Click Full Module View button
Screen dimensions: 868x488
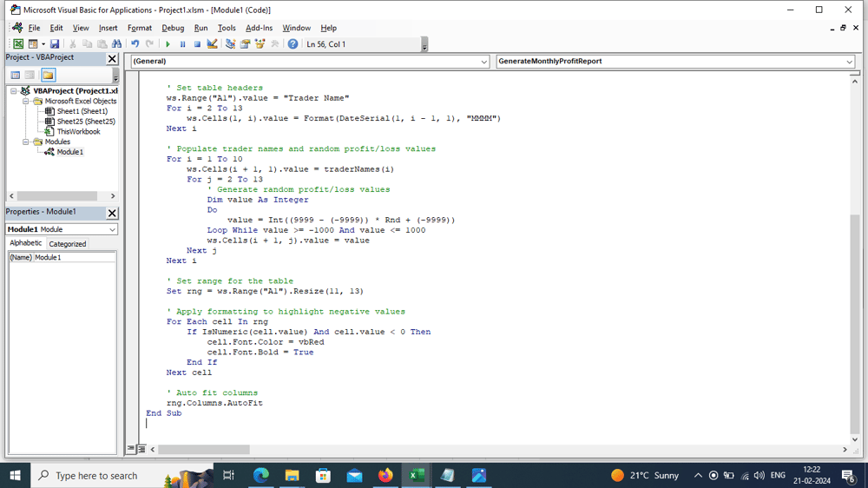(141, 449)
